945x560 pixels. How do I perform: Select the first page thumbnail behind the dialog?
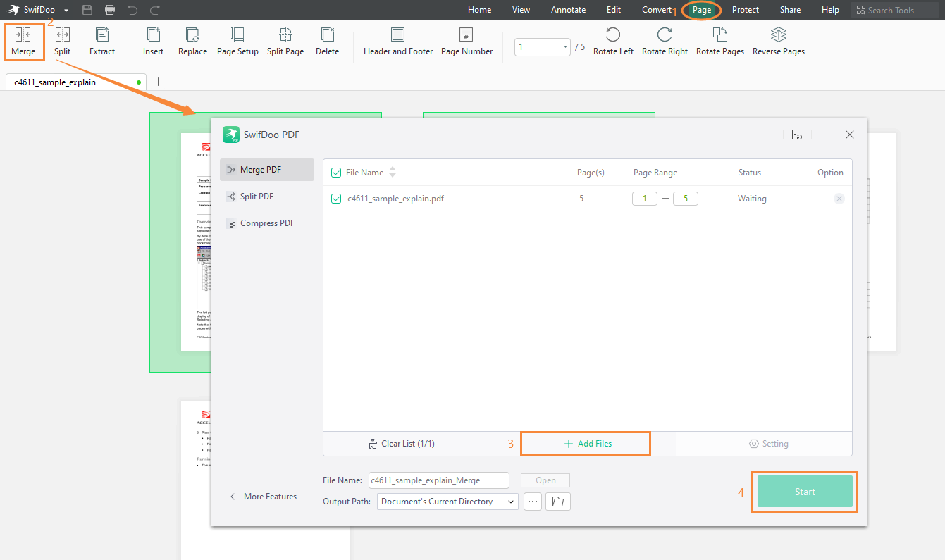[x=180, y=242]
